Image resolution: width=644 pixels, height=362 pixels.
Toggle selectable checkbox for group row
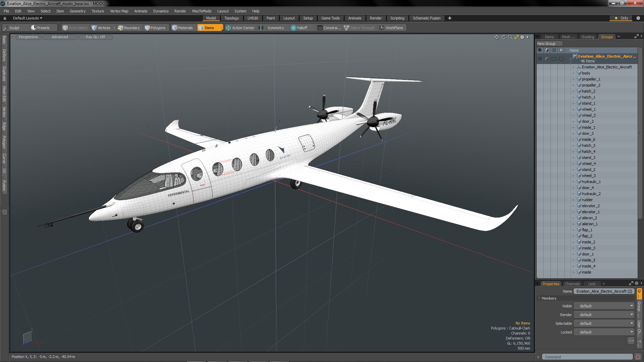(554, 59)
